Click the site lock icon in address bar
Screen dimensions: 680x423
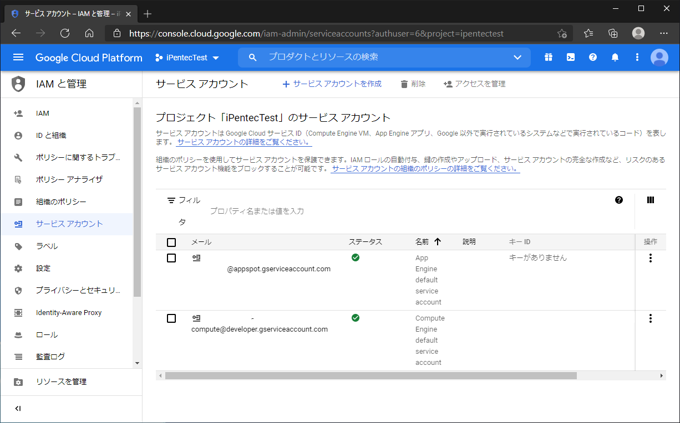(117, 33)
